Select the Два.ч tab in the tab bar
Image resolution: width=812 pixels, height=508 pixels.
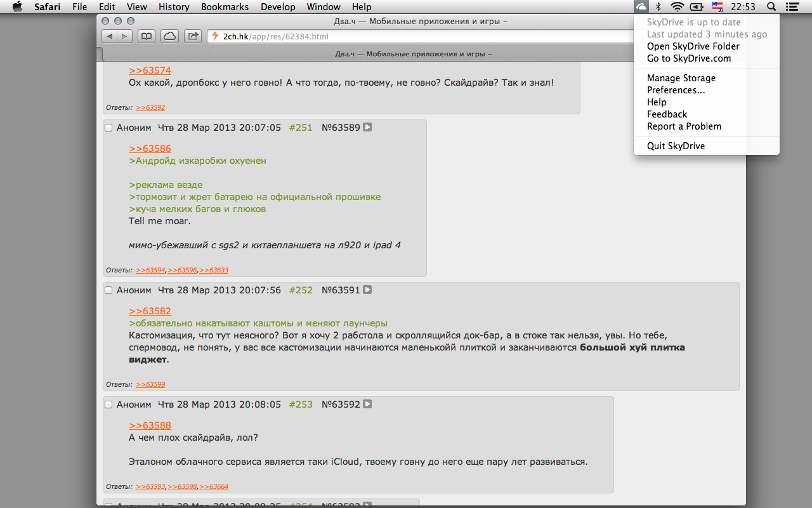click(414, 54)
